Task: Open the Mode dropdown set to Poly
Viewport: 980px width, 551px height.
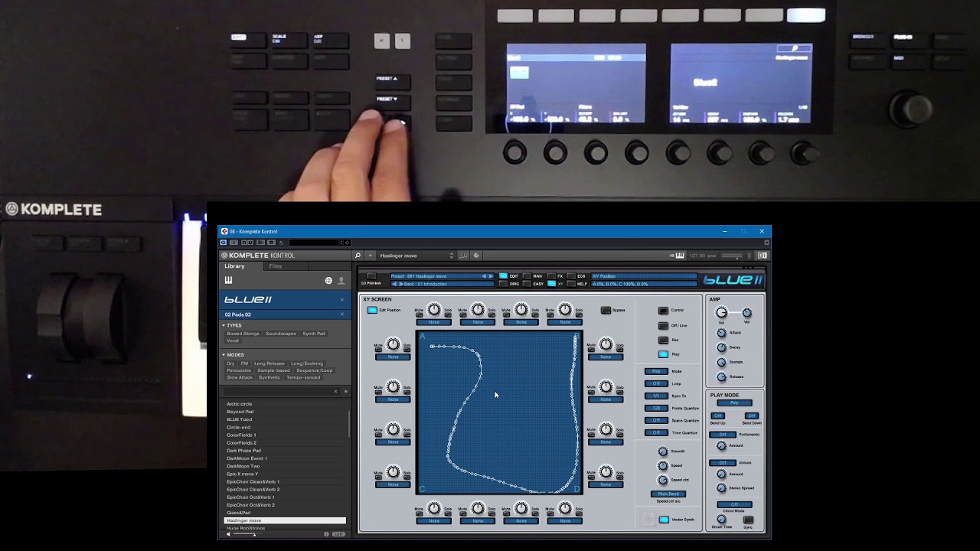Action: [x=656, y=371]
